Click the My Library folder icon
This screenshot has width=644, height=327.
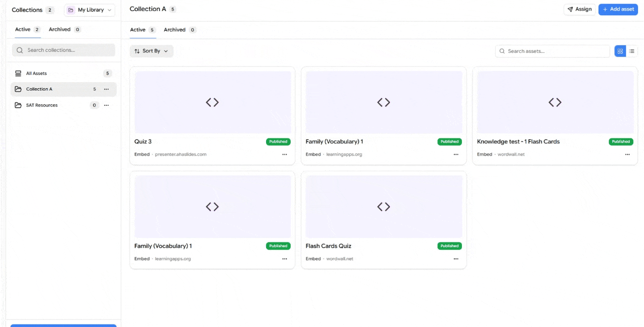point(71,10)
